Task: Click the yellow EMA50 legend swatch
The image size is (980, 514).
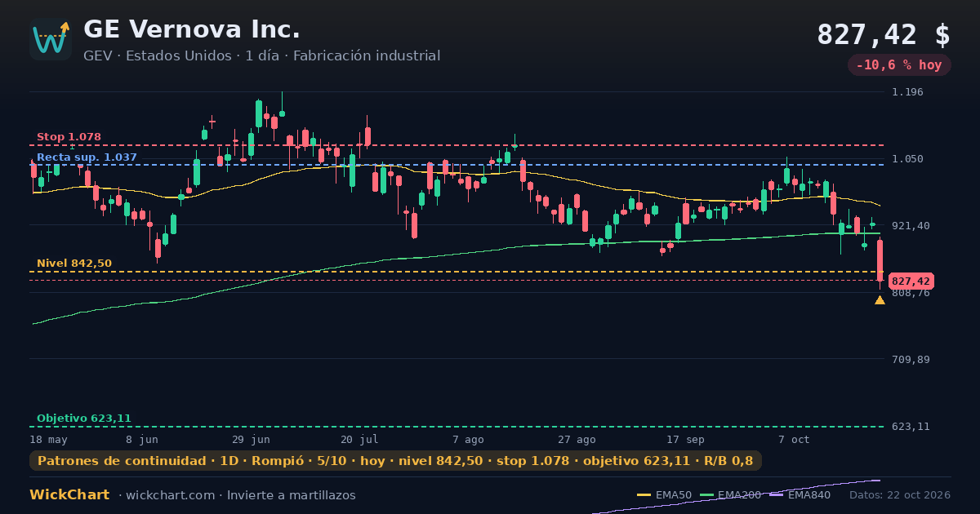Action: click(644, 495)
